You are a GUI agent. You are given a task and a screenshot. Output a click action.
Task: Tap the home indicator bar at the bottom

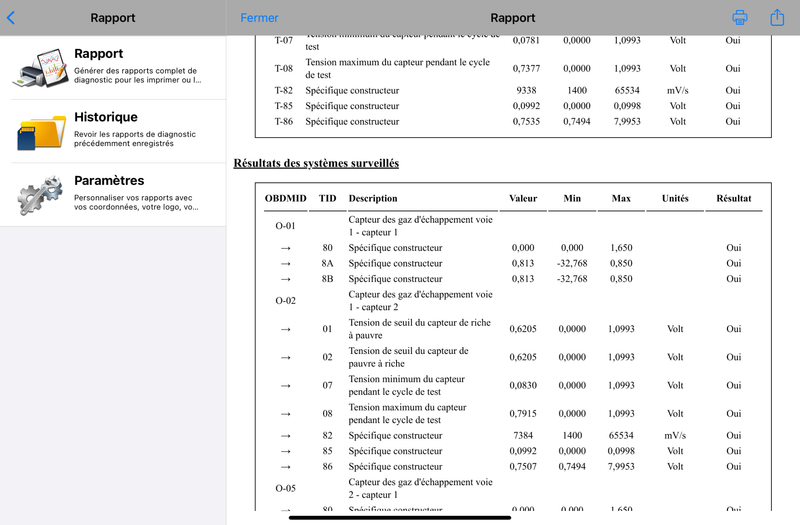400,517
